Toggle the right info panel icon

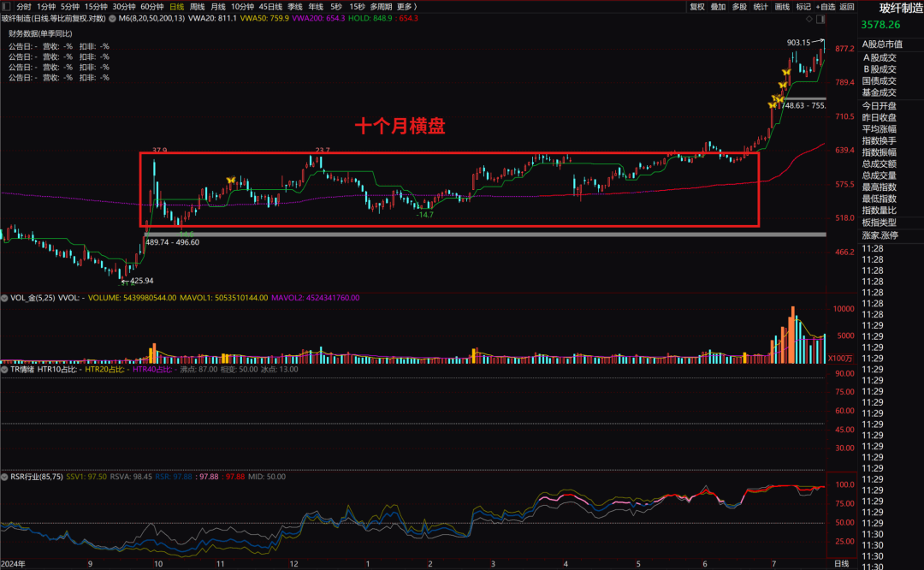click(820, 20)
